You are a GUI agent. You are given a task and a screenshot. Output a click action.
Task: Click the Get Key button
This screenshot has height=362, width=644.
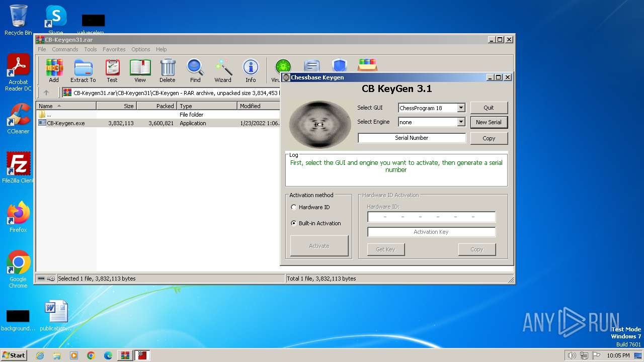(x=386, y=249)
